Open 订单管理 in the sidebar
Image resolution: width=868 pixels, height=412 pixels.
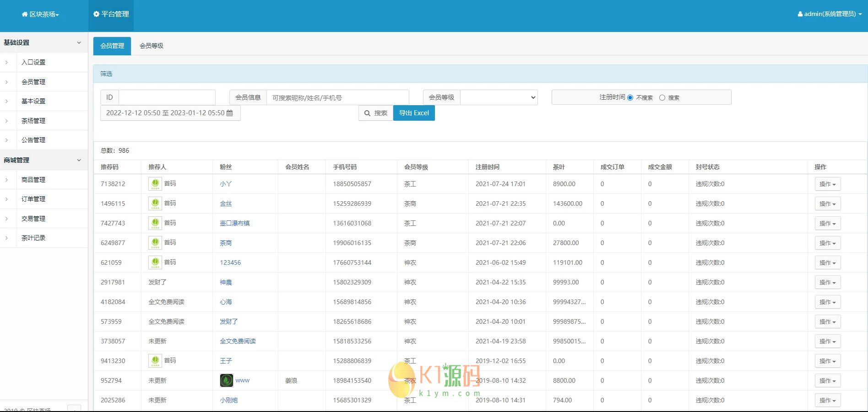[33, 199]
